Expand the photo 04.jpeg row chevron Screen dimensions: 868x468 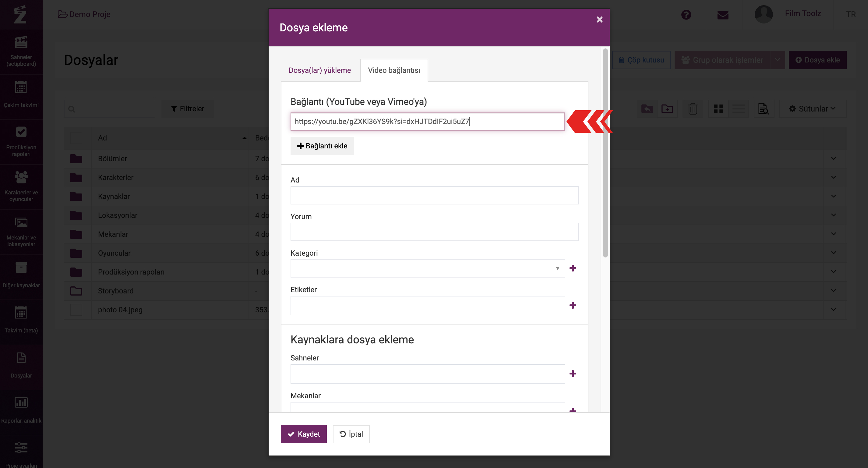(834, 310)
